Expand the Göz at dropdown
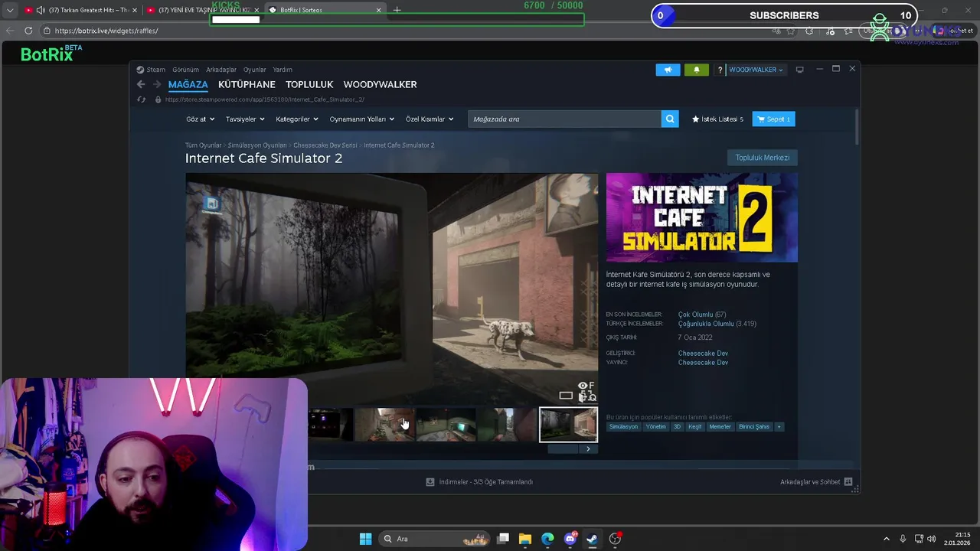 click(x=200, y=119)
